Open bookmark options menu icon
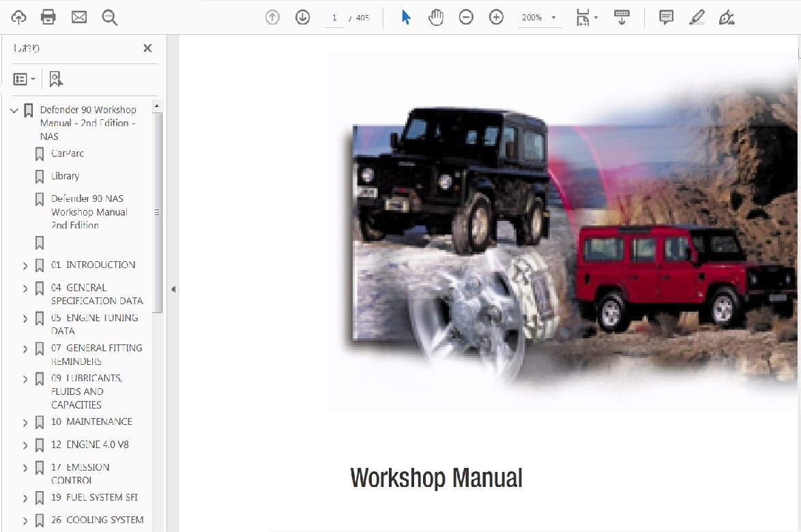 coord(24,79)
